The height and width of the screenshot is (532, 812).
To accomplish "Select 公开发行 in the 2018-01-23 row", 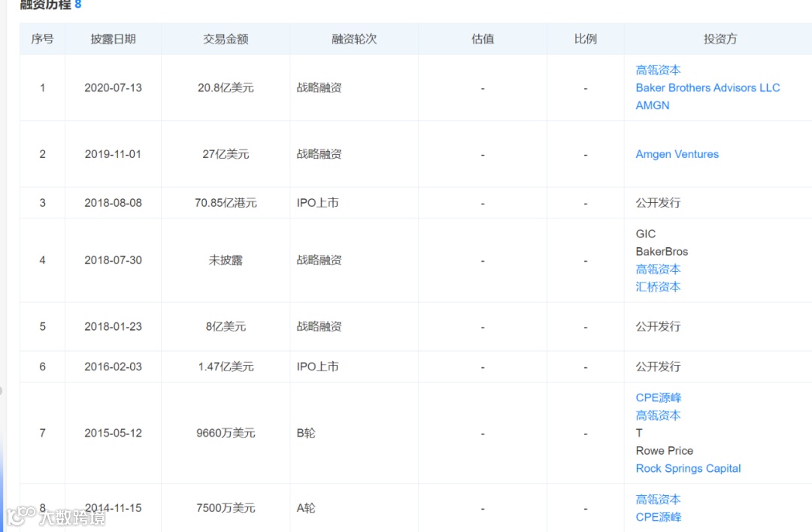I will [658, 326].
